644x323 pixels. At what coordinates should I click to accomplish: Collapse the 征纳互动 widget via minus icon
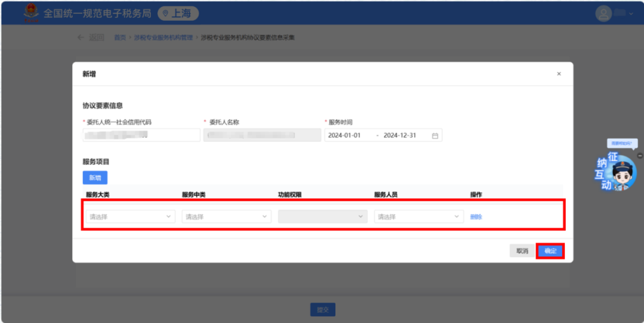[x=639, y=156]
